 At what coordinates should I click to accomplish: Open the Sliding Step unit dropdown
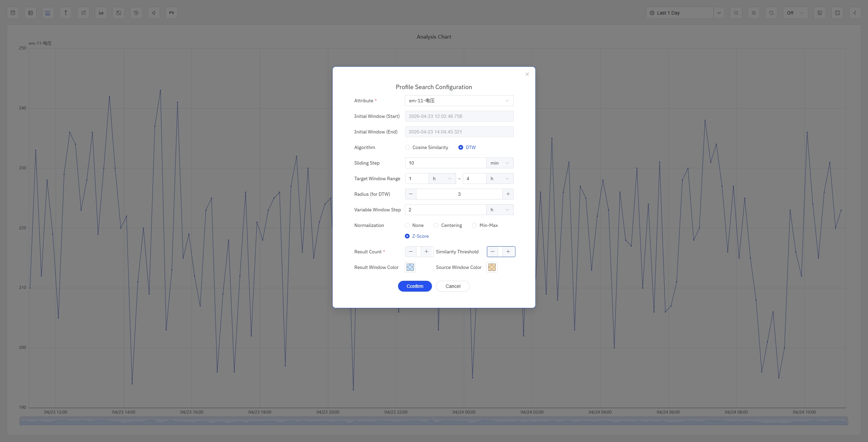click(499, 163)
